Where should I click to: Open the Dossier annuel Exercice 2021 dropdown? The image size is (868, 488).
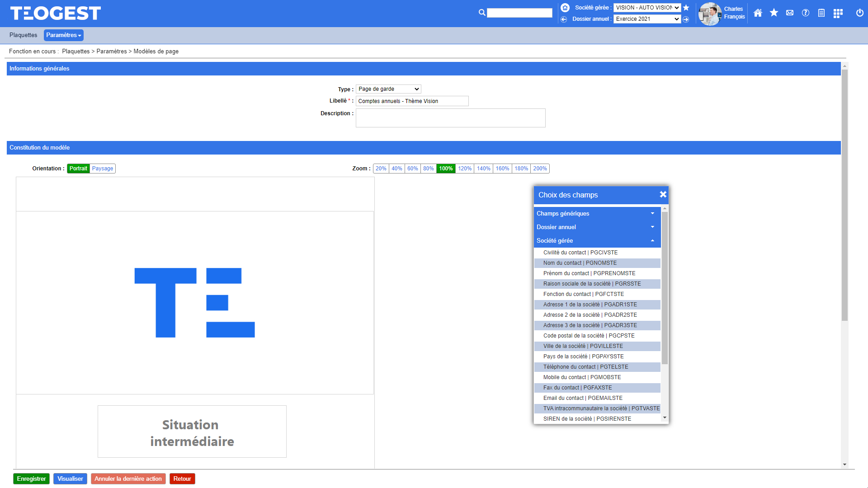(647, 19)
